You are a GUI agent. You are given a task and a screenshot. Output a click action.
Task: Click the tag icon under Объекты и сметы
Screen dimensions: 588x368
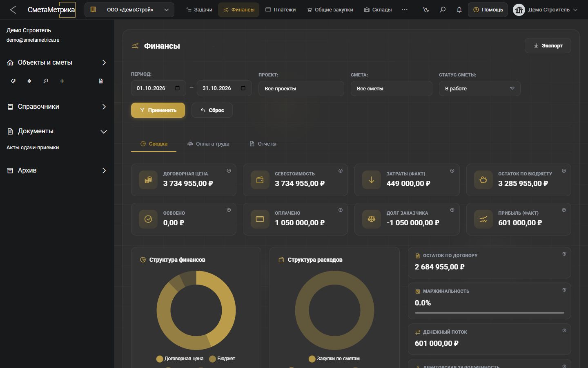(x=13, y=81)
